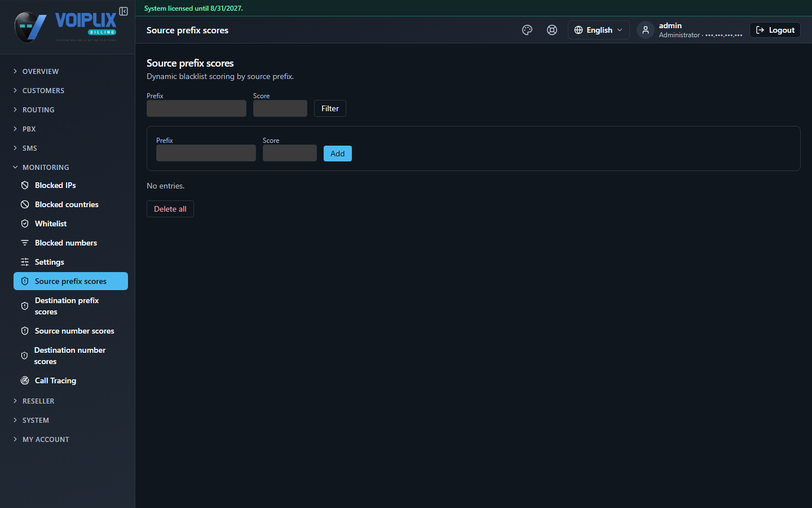Click the Blocked numbers filter icon

pos(25,243)
